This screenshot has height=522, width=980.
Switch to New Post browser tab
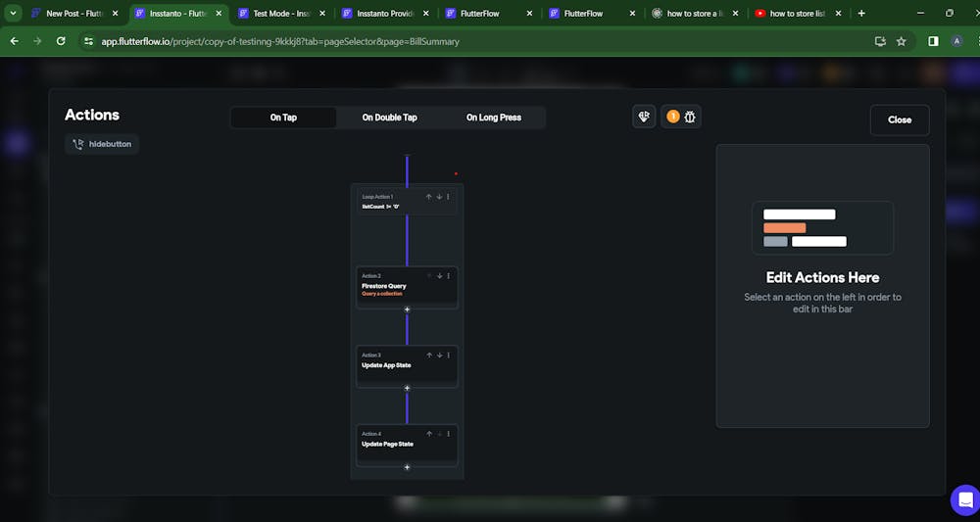point(74,13)
